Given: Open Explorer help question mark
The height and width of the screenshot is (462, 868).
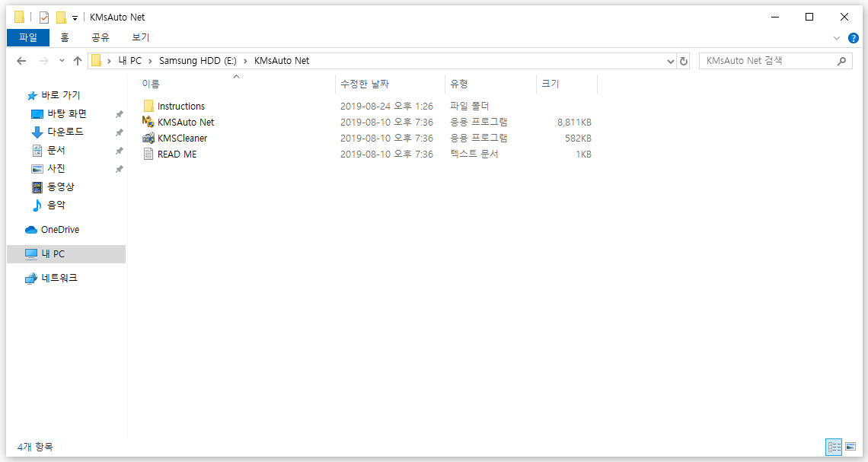Looking at the screenshot, I should 854,38.
